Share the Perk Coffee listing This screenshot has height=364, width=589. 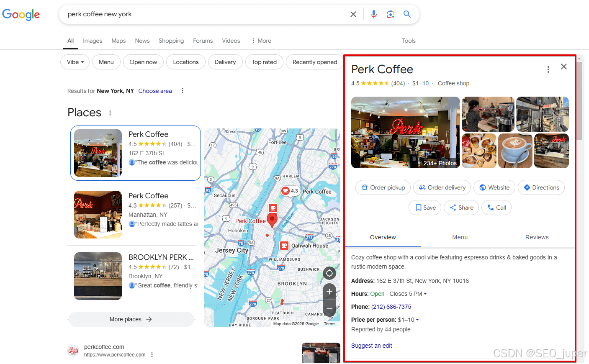(461, 208)
